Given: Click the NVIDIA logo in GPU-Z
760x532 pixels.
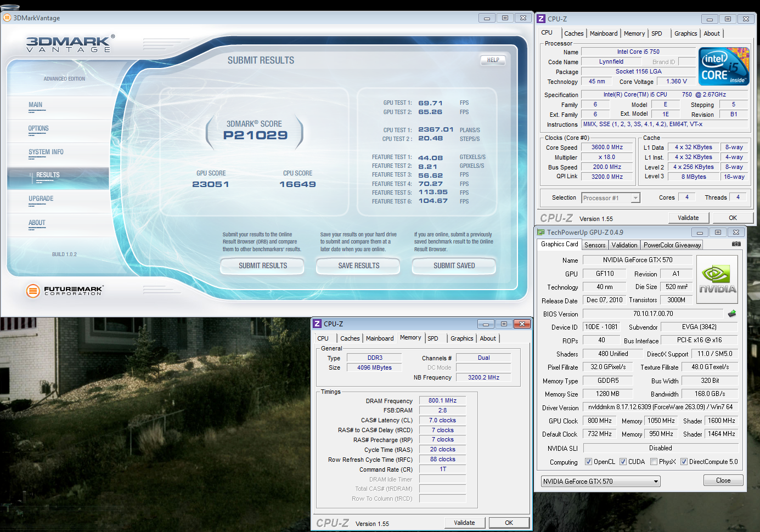Looking at the screenshot, I should click(717, 279).
